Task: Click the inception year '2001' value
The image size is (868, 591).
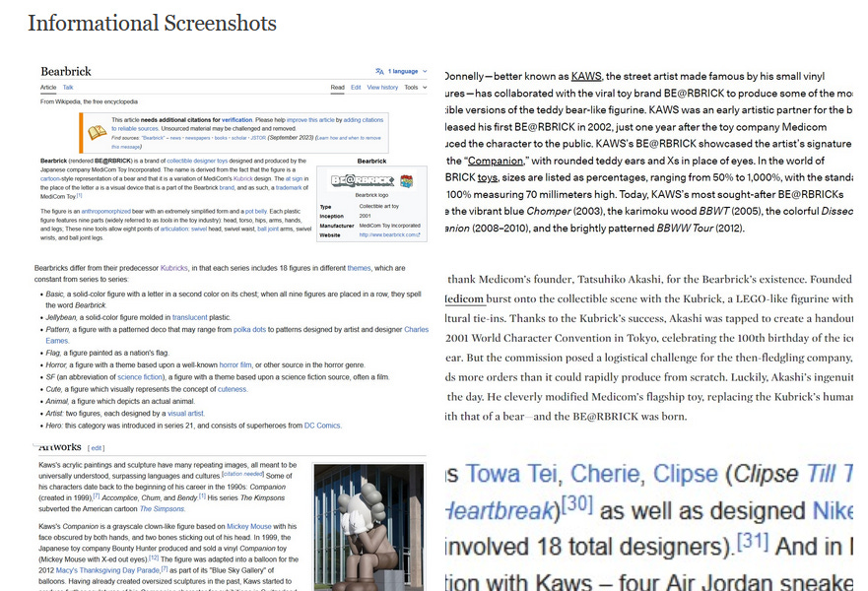Action: 365,216
